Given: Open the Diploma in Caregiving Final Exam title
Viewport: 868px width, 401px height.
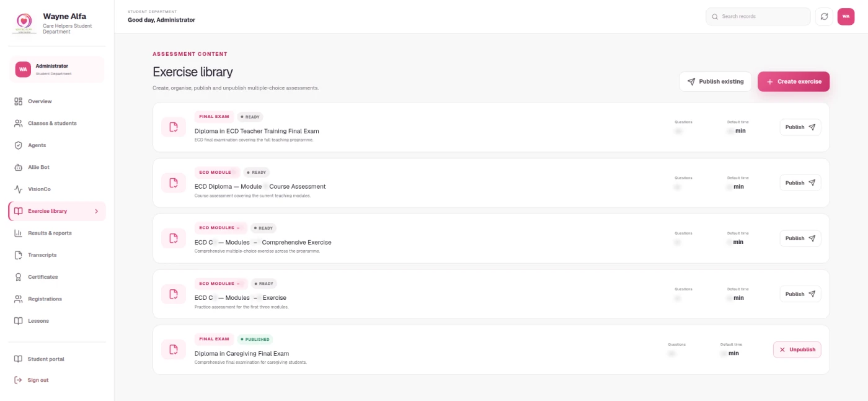Looking at the screenshot, I should tap(242, 354).
